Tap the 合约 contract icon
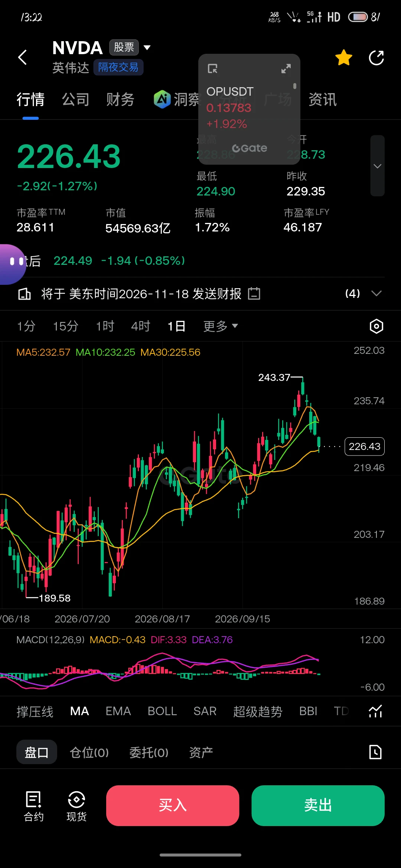401x868 pixels. (34, 806)
